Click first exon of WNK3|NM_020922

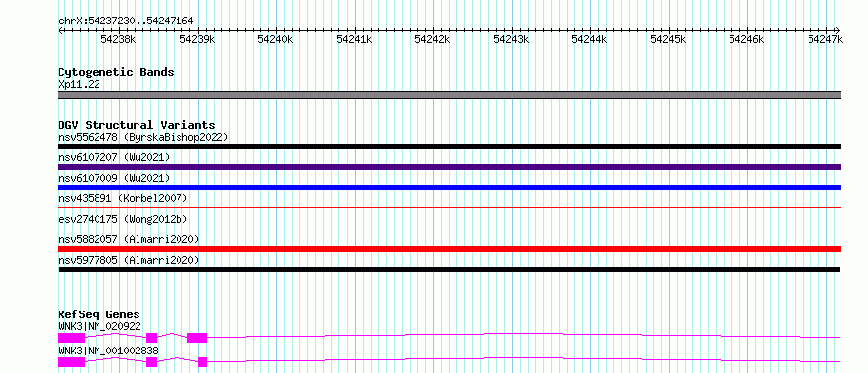point(71,338)
